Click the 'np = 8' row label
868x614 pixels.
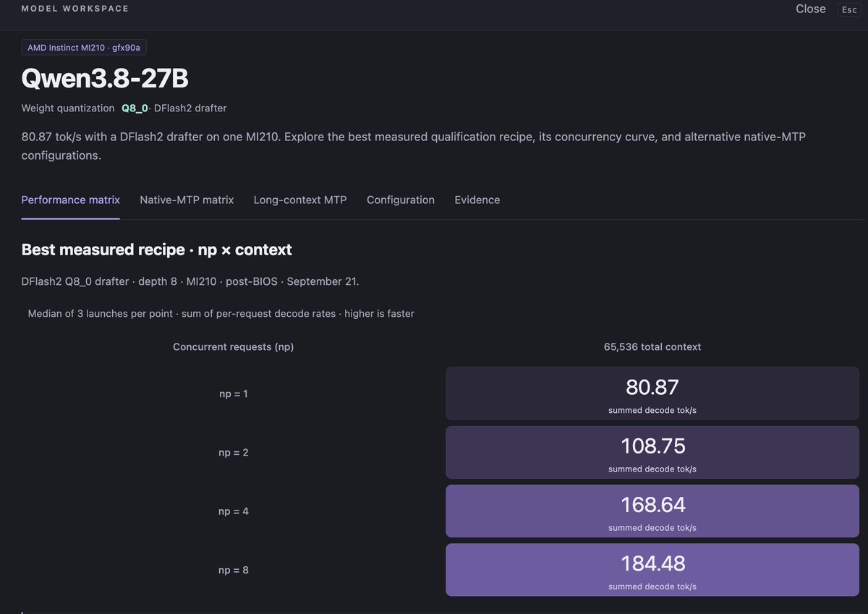point(234,570)
